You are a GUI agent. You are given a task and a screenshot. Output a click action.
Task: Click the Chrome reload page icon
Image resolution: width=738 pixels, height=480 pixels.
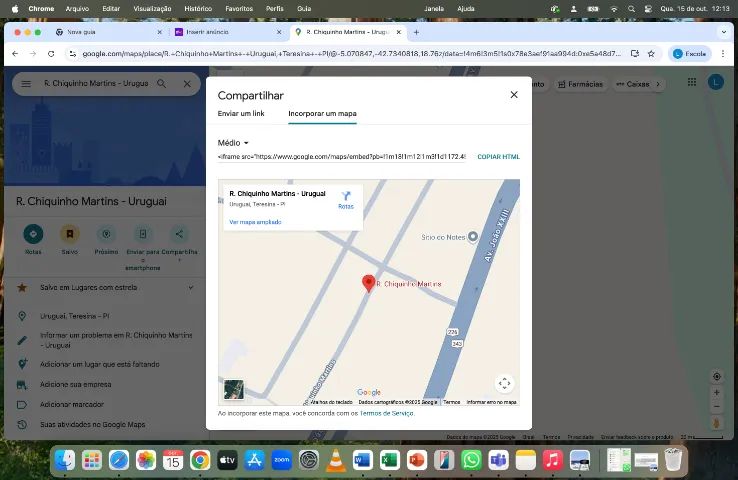[50, 54]
